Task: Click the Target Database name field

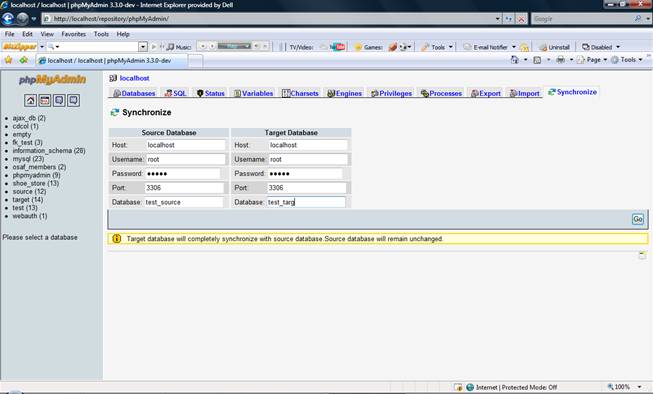Action: [306, 202]
